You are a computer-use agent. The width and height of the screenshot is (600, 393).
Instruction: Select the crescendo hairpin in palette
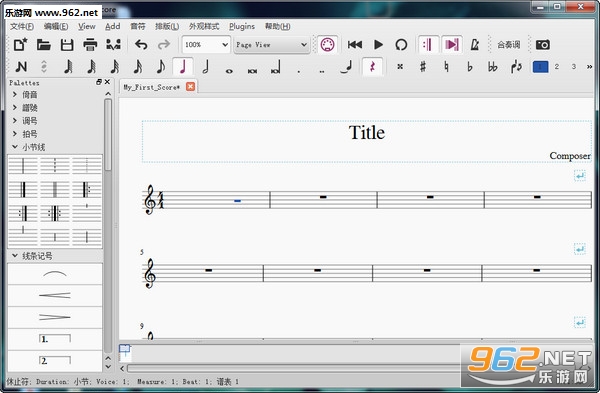[x=55, y=295]
